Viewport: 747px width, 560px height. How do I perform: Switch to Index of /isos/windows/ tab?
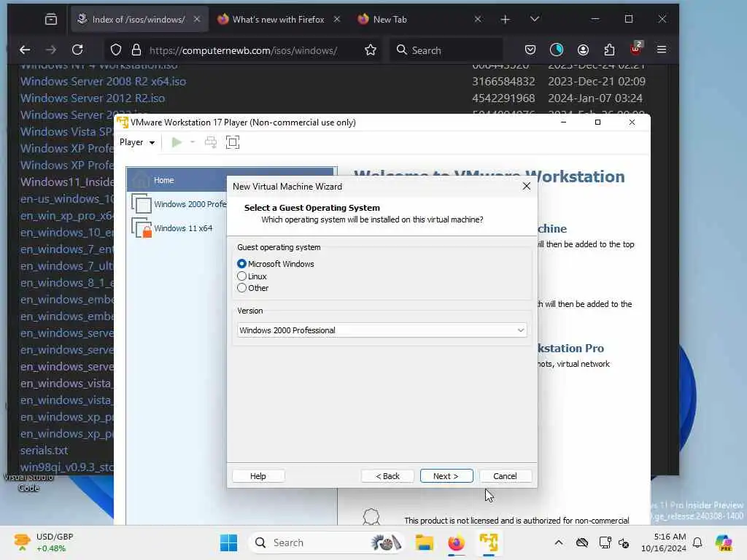(x=139, y=20)
